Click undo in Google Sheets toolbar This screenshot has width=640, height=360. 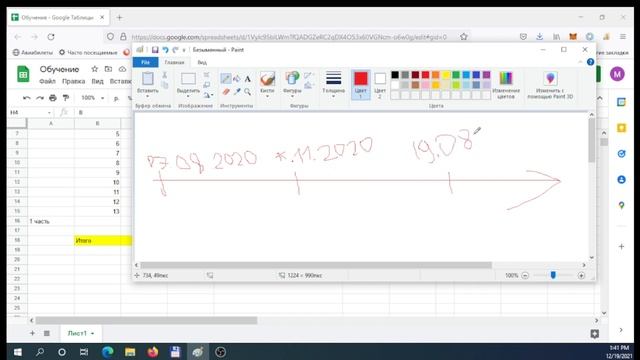[27, 98]
